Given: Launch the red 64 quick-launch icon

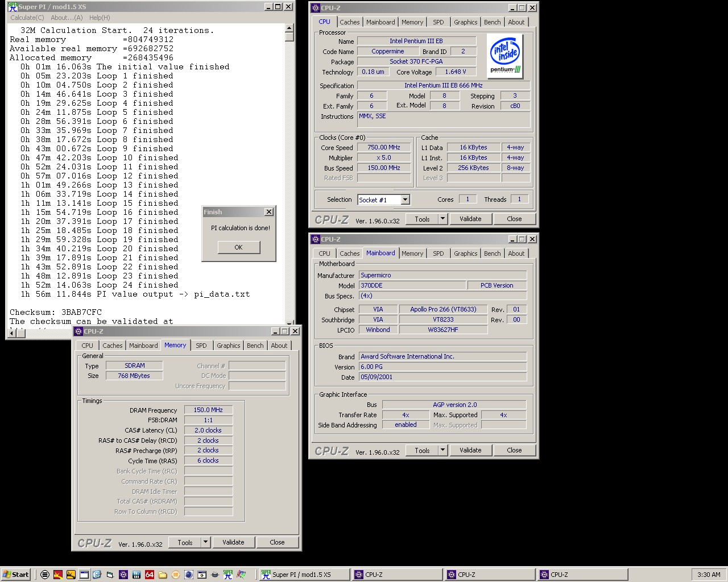Looking at the screenshot, I should [150, 575].
